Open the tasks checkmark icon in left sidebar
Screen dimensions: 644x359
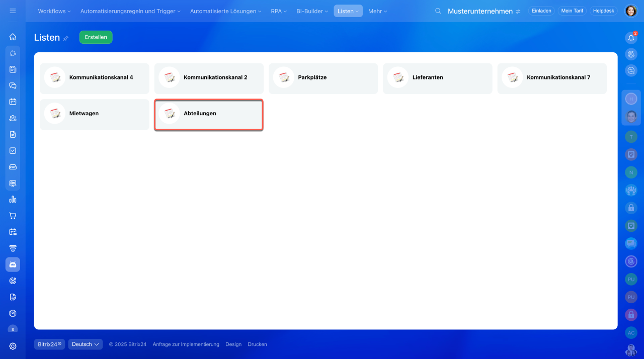[13, 150]
